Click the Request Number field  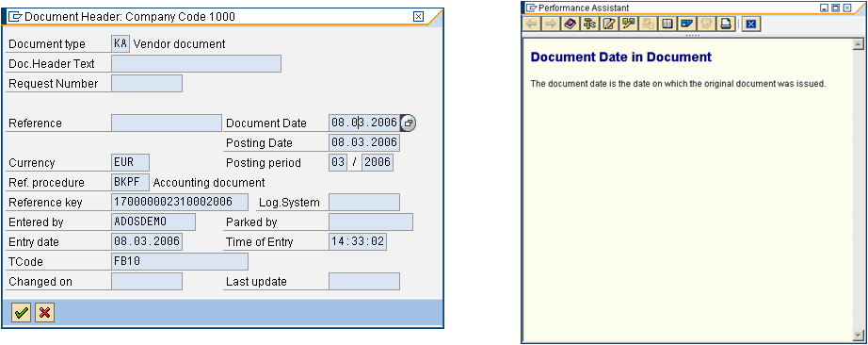(x=147, y=83)
